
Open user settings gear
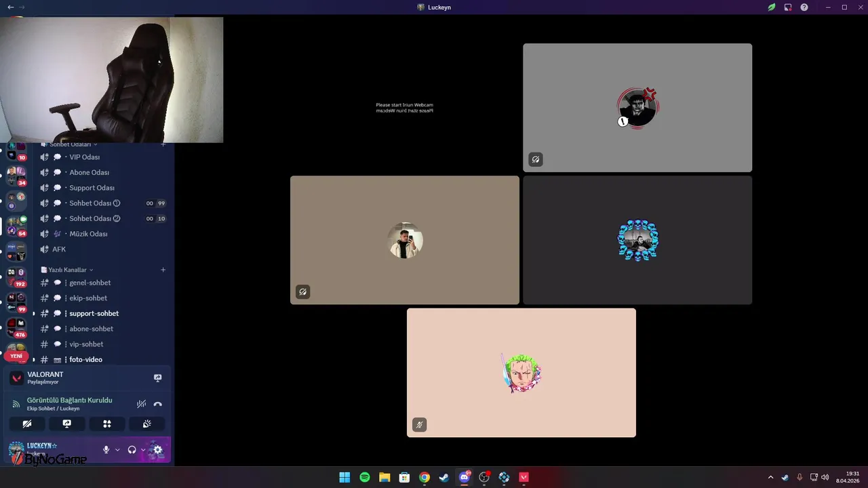coord(158,449)
